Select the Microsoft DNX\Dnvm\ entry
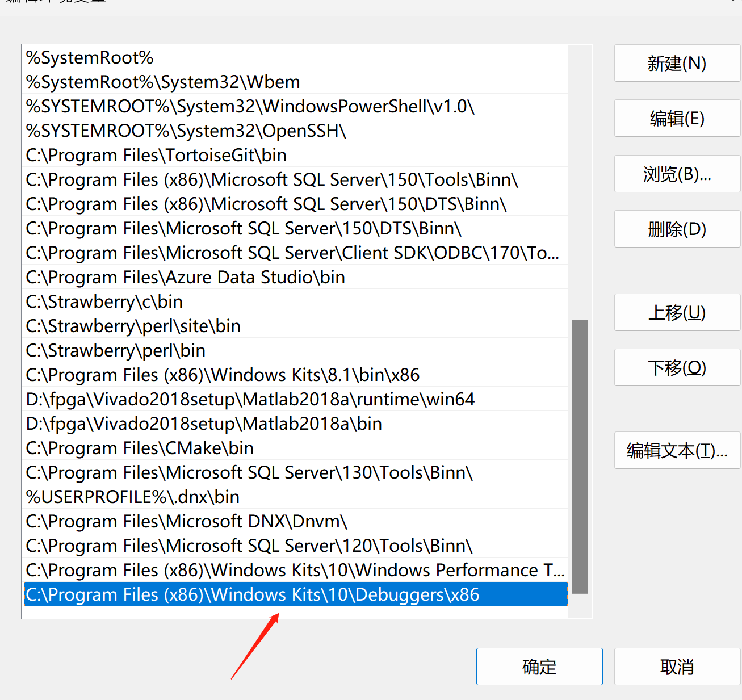The width and height of the screenshot is (742, 700). [296, 521]
